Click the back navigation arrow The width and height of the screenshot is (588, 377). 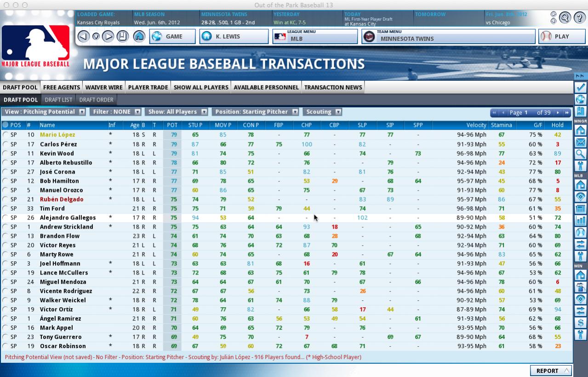(83, 36)
